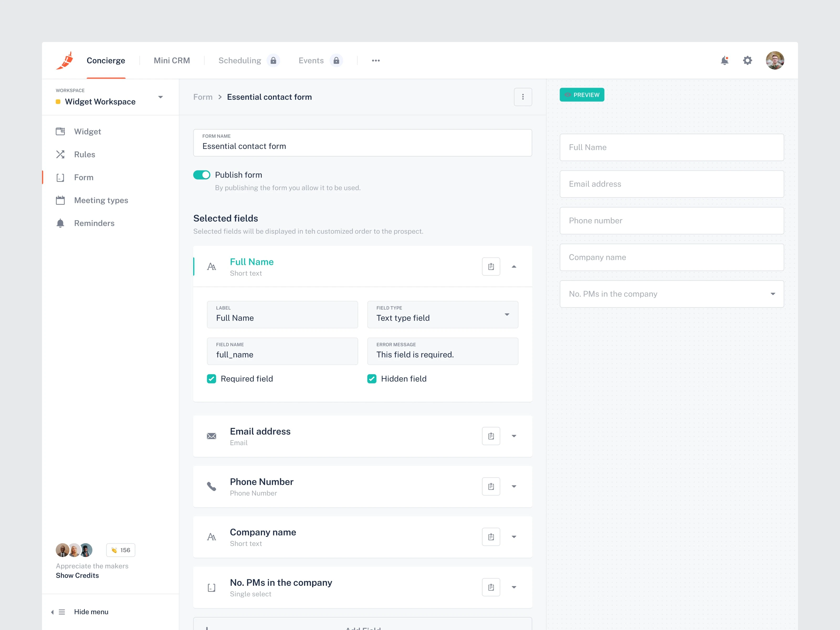Click the lock icon next to Events

(x=336, y=60)
